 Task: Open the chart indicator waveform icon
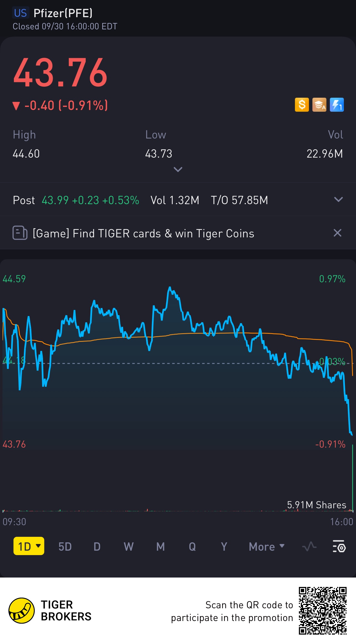pyautogui.click(x=309, y=547)
